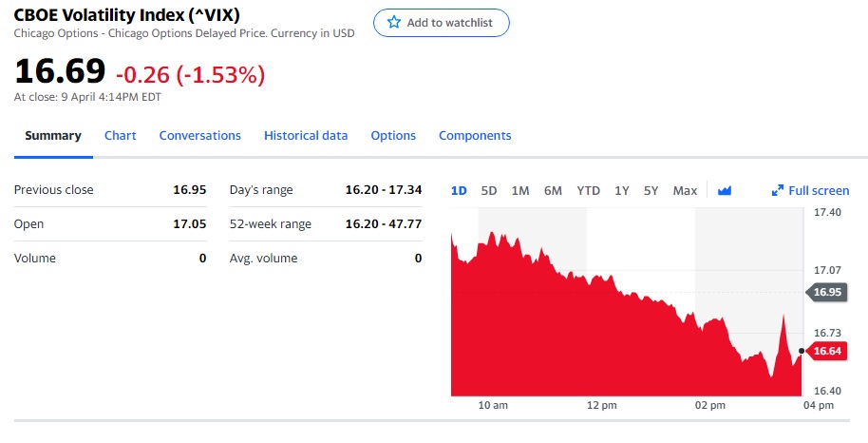Go to the Historical data tab
This screenshot has height=443, width=868.
coord(306,136)
